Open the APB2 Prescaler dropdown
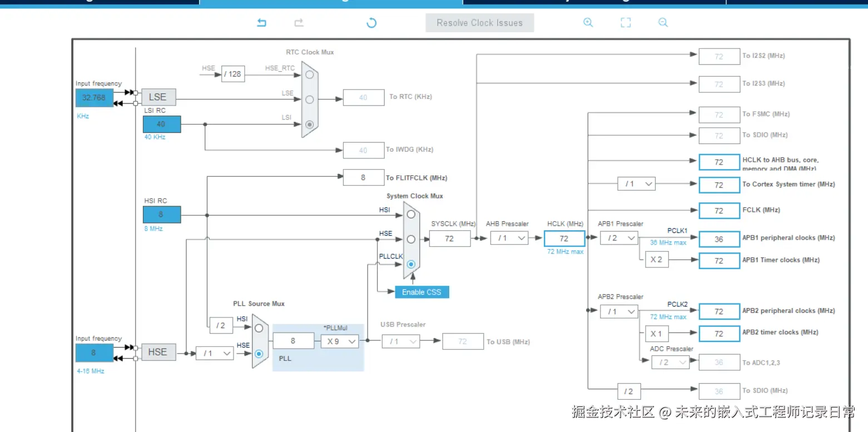868x432 pixels. 619,312
